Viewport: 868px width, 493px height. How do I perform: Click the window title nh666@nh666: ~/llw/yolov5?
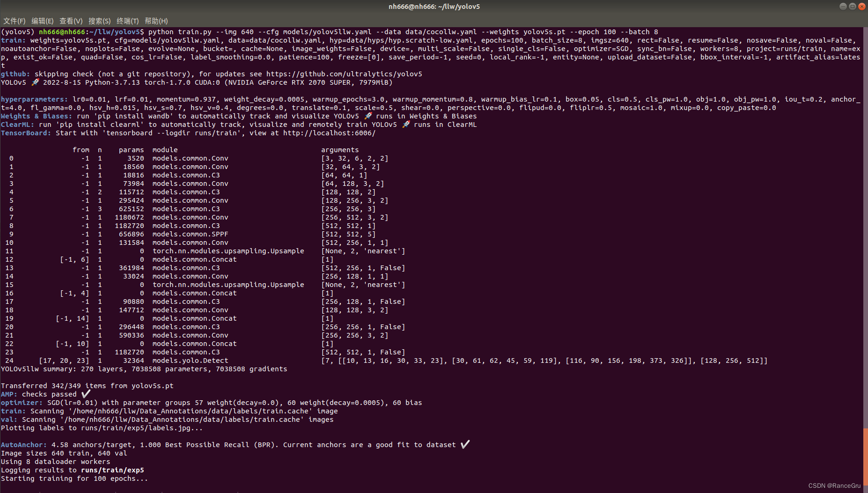434,7
